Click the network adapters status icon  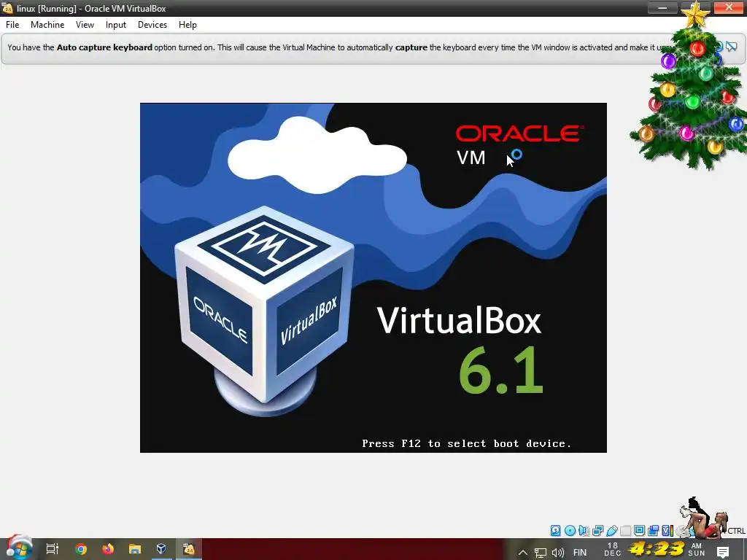point(598,531)
